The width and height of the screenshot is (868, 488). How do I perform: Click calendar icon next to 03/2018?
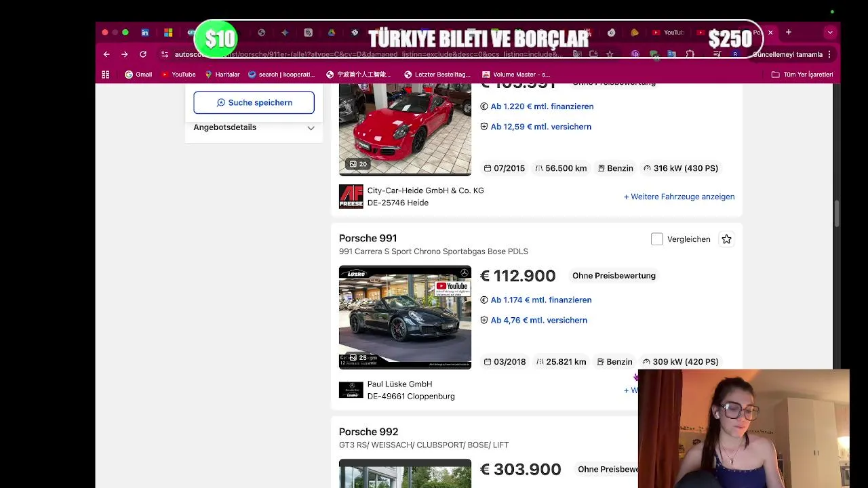488,362
